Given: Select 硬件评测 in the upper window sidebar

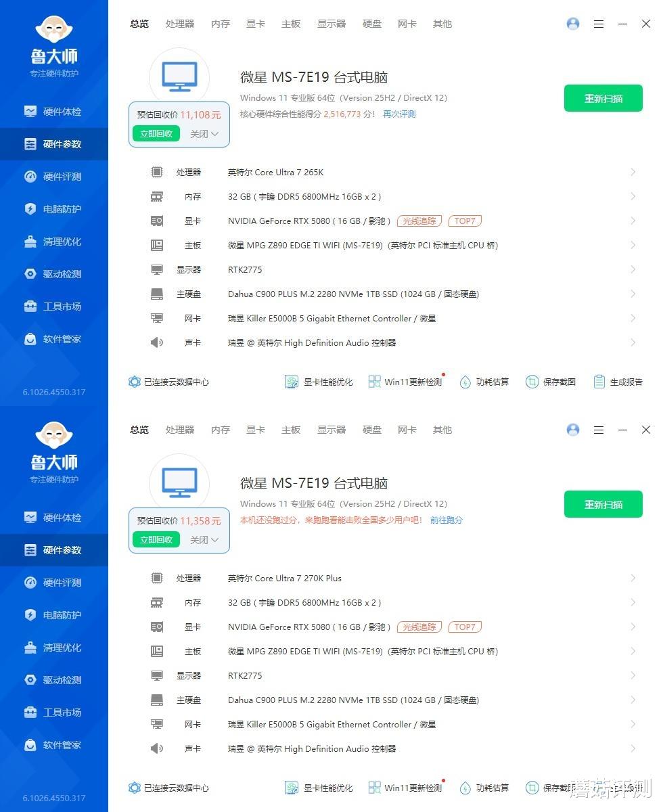Looking at the screenshot, I should (53, 177).
